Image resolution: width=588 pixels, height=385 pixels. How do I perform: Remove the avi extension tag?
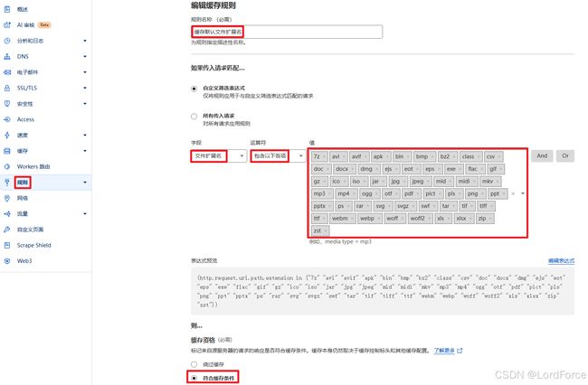[344, 156]
